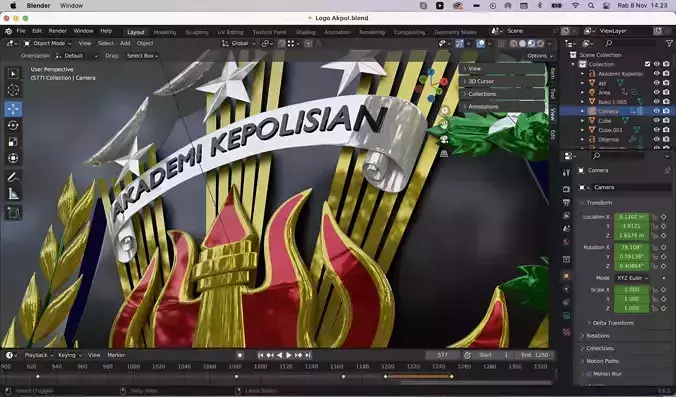
Task: Open the XYZ Euler rotation mode dropdown
Action: point(632,278)
